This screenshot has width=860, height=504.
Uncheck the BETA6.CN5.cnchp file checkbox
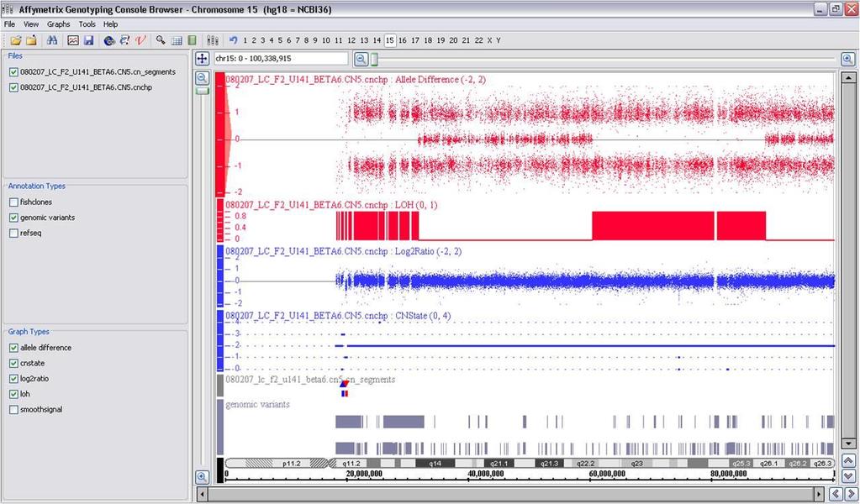[13, 87]
